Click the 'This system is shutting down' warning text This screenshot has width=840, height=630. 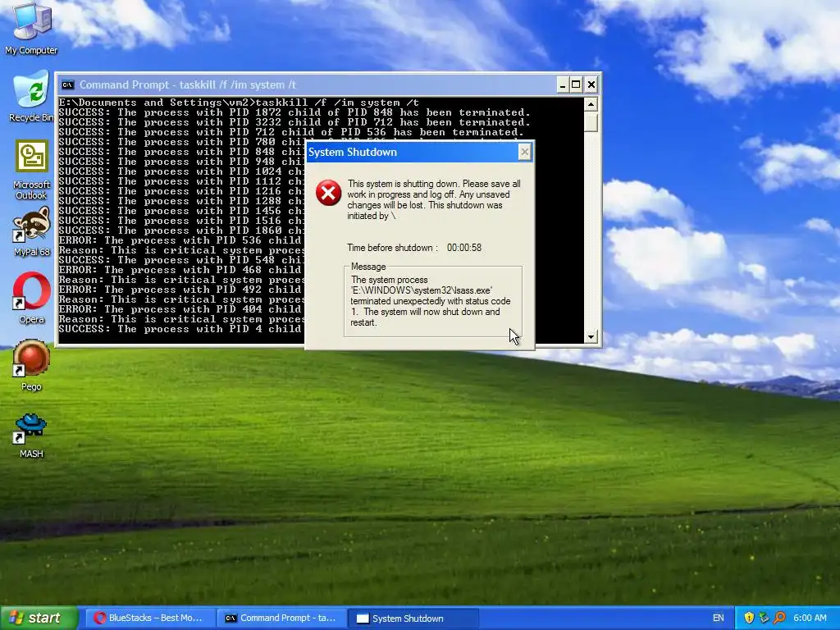(434, 200)
